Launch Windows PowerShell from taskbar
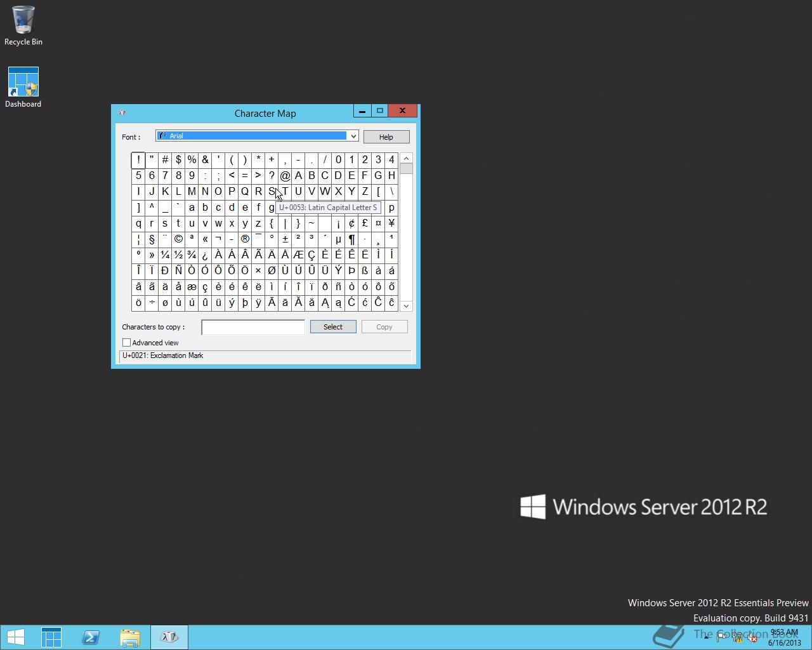Image resolution: width=812 pixels, height=650 pixels. 91,637
